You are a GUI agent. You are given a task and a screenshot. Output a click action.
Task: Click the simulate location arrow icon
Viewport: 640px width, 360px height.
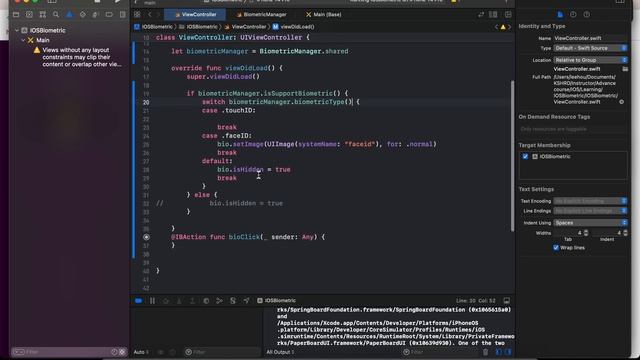pyautogui.click(x=246, y=301)
